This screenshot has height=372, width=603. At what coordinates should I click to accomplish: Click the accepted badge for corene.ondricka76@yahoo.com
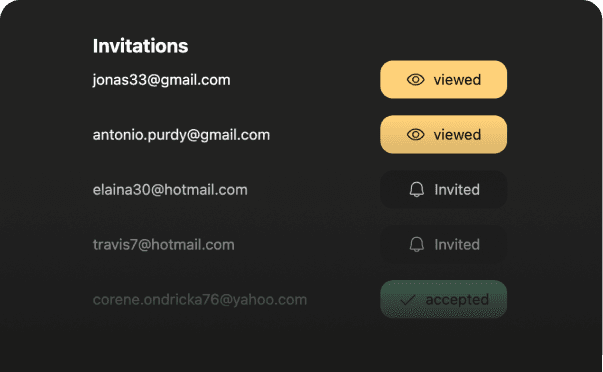443,299
